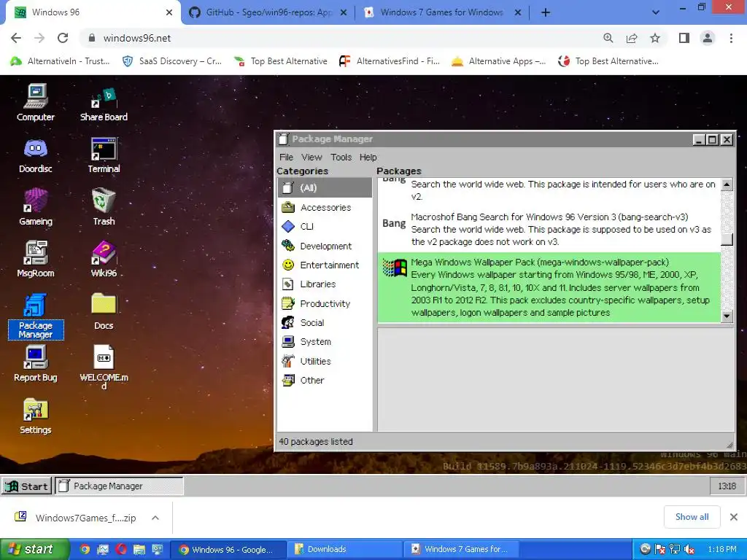Switch to Windows 7 Games browser tab
This screenshot has height=560, width=747.
443,12
